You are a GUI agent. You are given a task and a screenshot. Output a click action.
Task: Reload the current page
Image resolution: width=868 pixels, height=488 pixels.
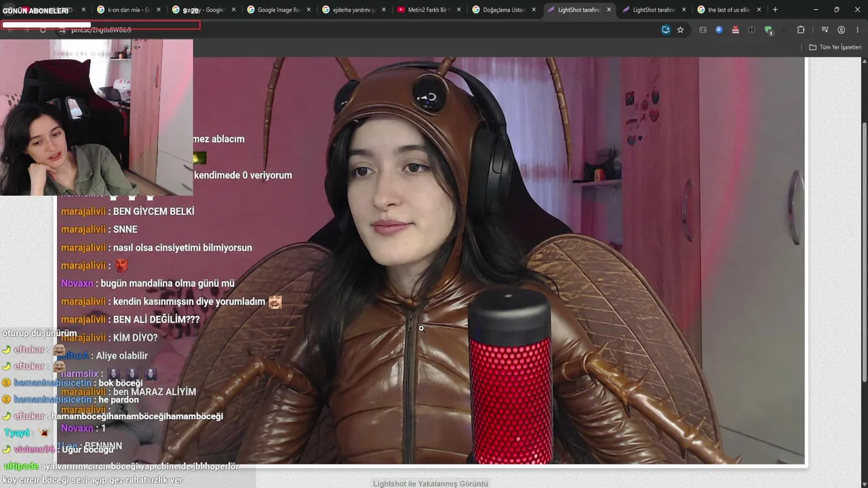[x=43, y=30]
